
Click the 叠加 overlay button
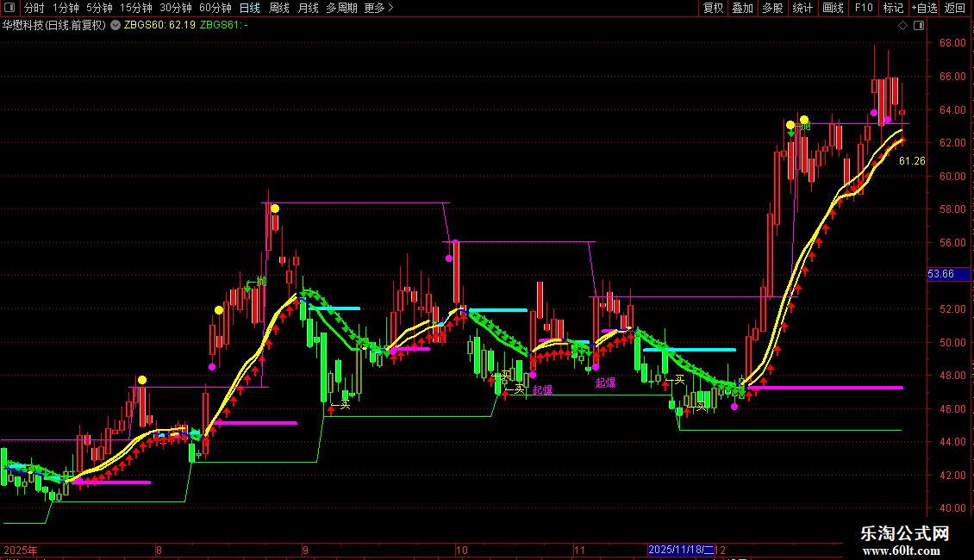(x=742, y=8)
